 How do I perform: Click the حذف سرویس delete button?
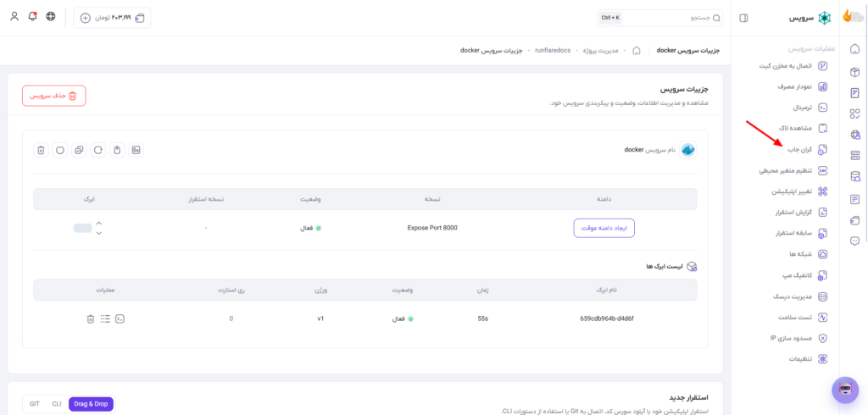pyautogui.click(x=53, y=96)
